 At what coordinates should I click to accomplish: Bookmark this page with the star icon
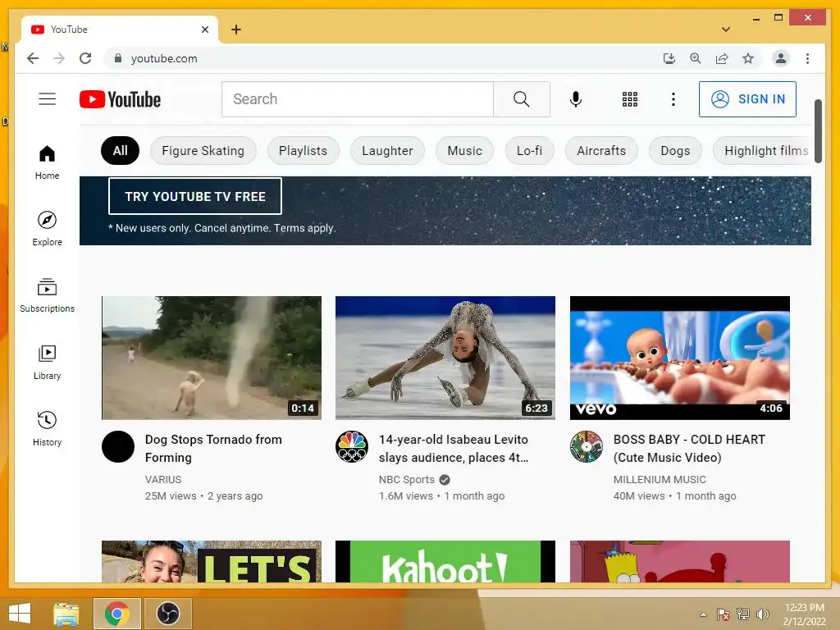(748, 58)
